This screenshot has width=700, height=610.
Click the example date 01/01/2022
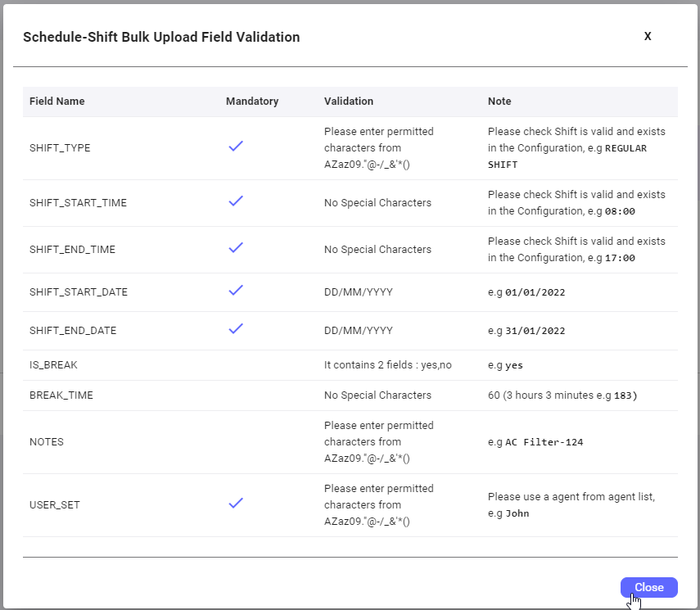coord(535,292)
